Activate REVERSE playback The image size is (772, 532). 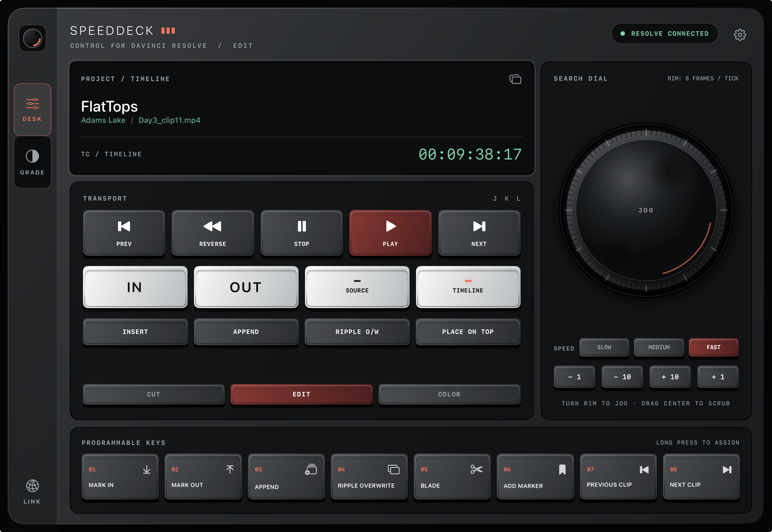click(x=213, y=233)
